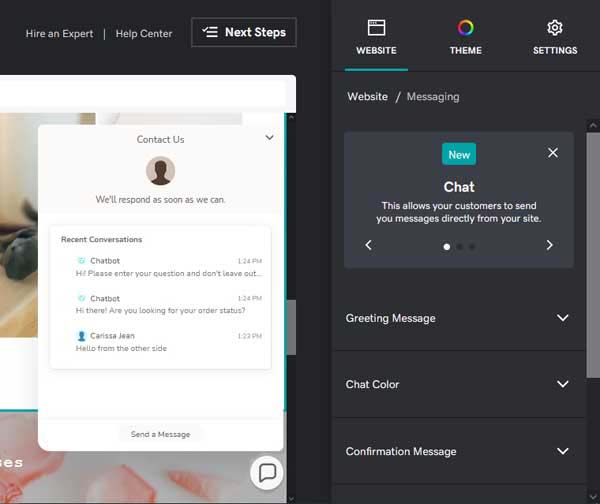Go to next tip with right arrow
600x504 pixels.
549,245
